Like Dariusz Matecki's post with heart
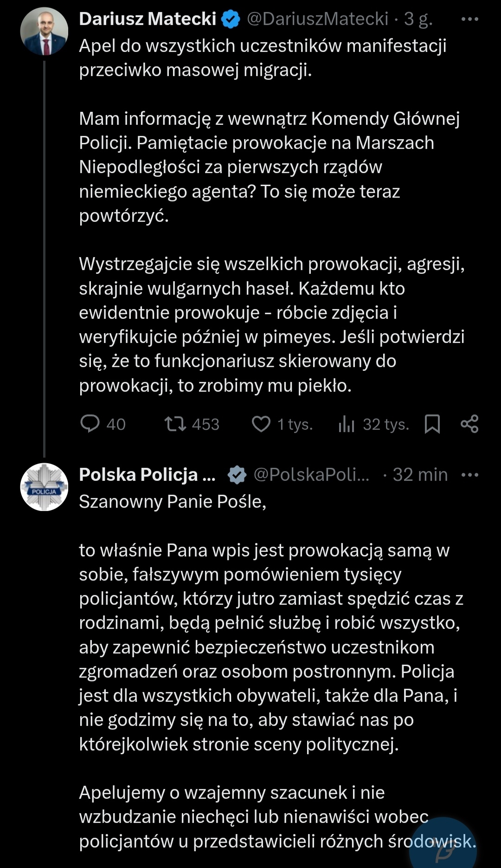Viewport: 501px width, 868px height. click(x=261, y=424)
